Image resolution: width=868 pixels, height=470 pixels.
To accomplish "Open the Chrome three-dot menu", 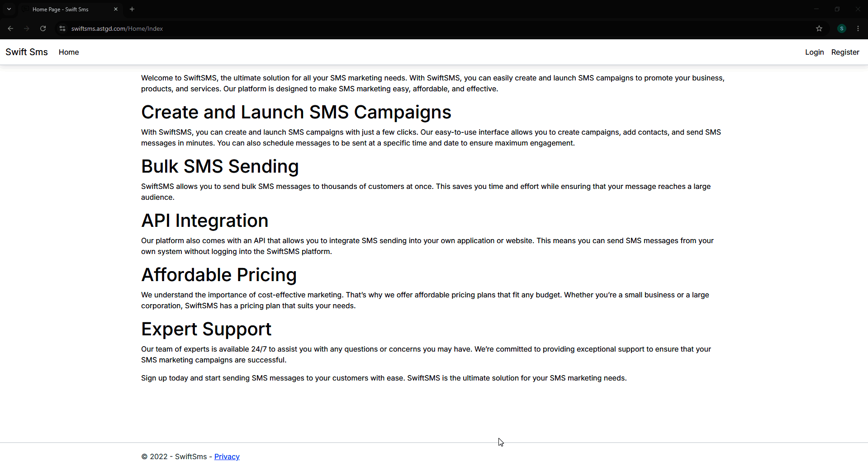I will 858,28.
